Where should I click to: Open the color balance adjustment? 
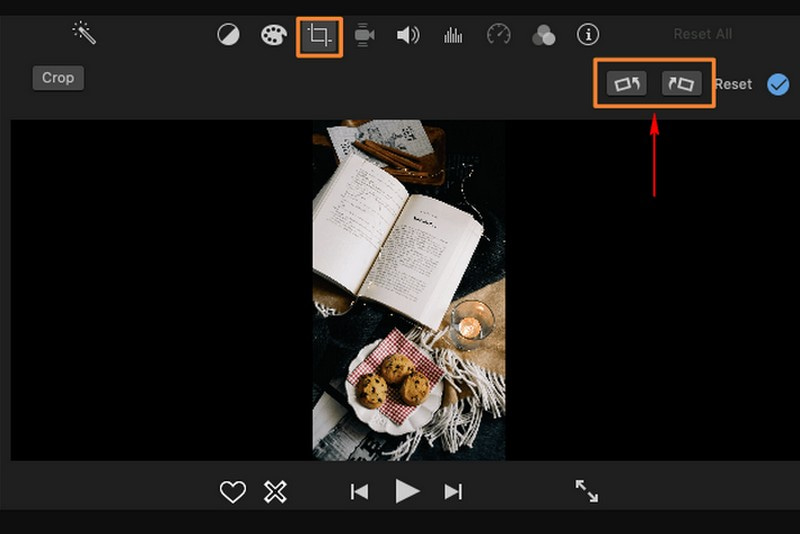(x=228, y=35)
